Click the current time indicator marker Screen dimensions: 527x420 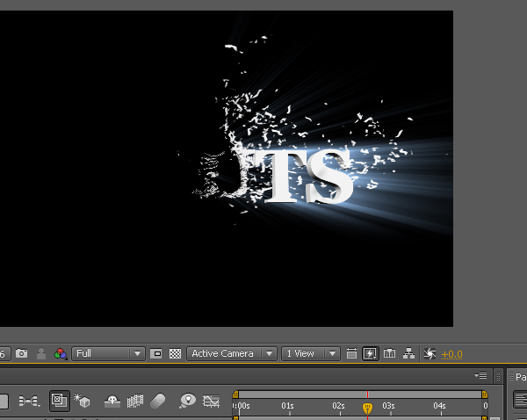tap(367, 409)
